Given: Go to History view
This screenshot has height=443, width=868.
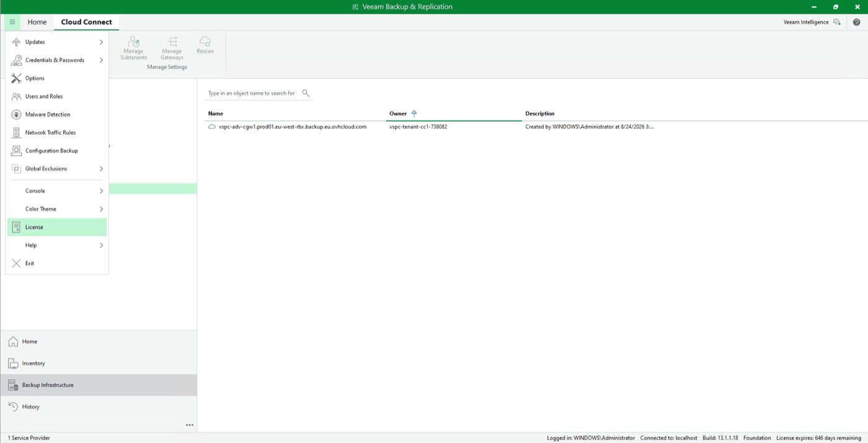Looking at the screenshot, I should tap(99, 407).
